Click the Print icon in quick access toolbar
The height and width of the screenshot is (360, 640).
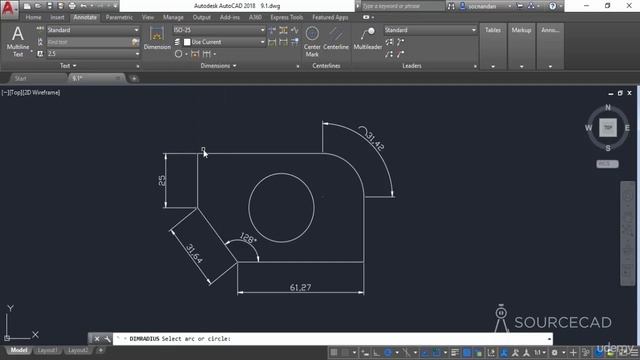[72, 6]
